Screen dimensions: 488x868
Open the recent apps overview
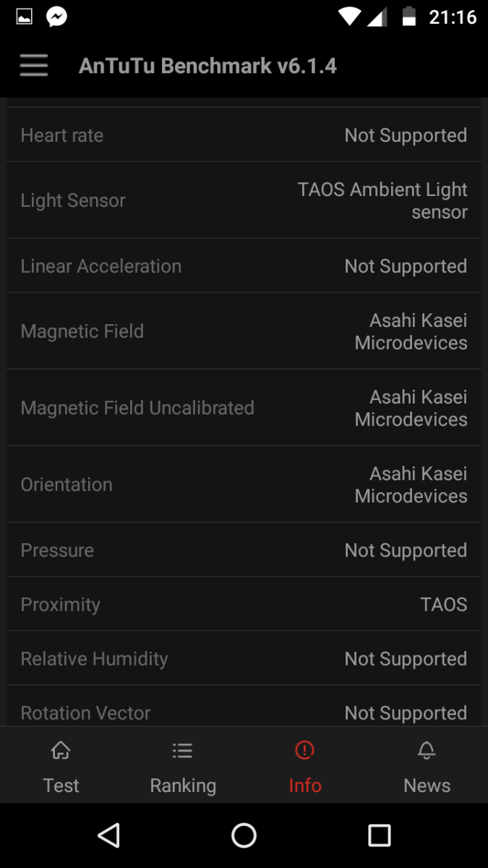pos(379,835)
